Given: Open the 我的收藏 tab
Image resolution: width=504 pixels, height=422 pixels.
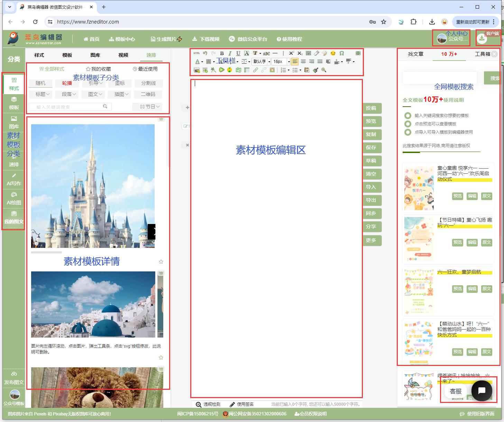Looking at the screenshot, I should click(x=99, y=69).
